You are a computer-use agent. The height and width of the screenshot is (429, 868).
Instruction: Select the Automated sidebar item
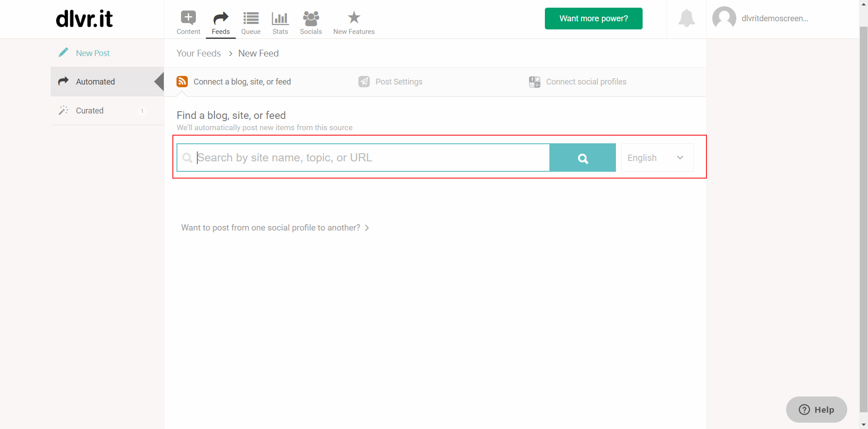(x=107, y=81)
